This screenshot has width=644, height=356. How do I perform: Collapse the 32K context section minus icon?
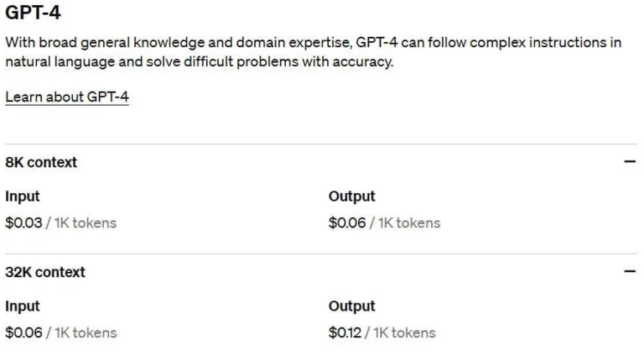(x=630, y=271)
